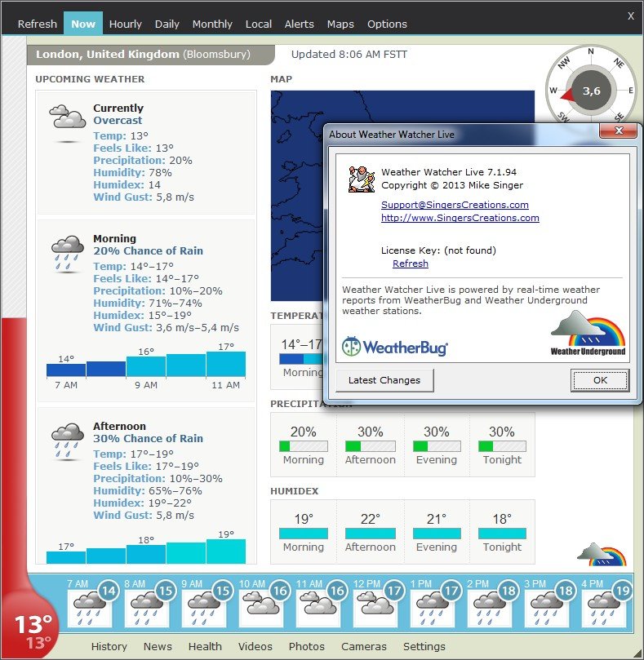Open the Options menu

pos(387,24)
